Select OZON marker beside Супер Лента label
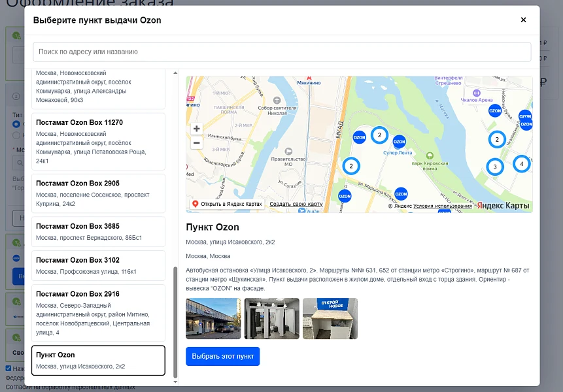The height and width of the screenshot is (392, 563). 399,142
